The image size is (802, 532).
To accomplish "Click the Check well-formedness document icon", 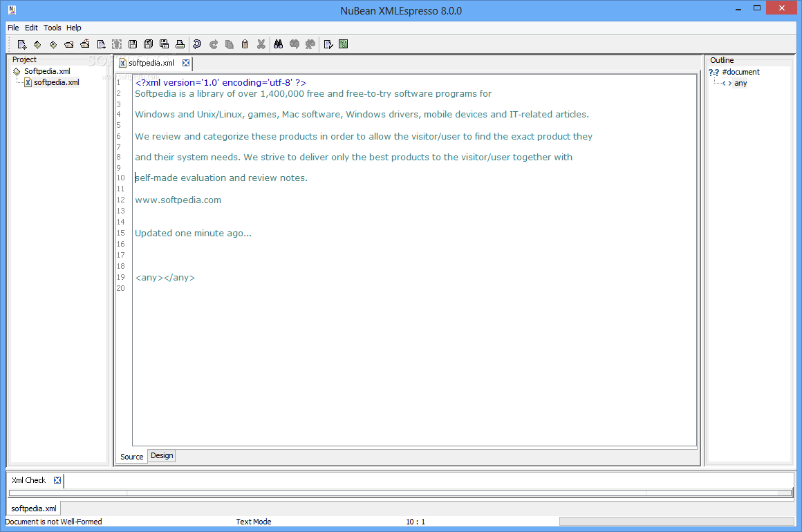I will pyautogui.click(x=328, y=44).
